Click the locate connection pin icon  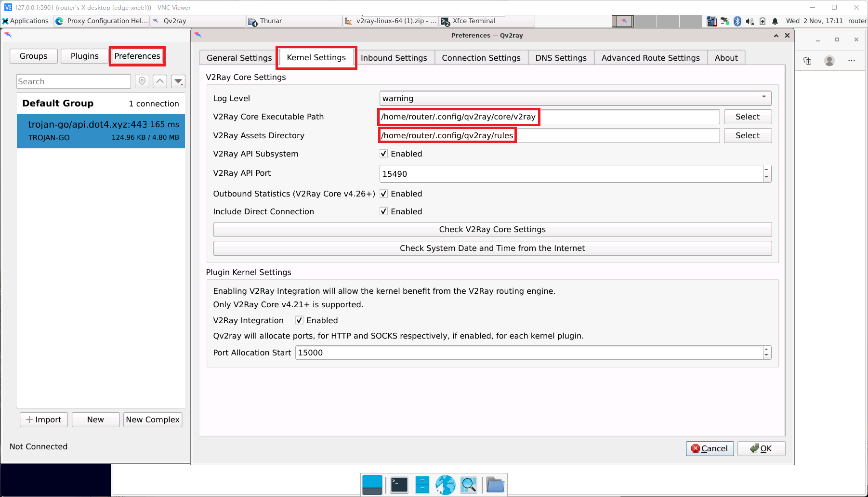(142, 81)
